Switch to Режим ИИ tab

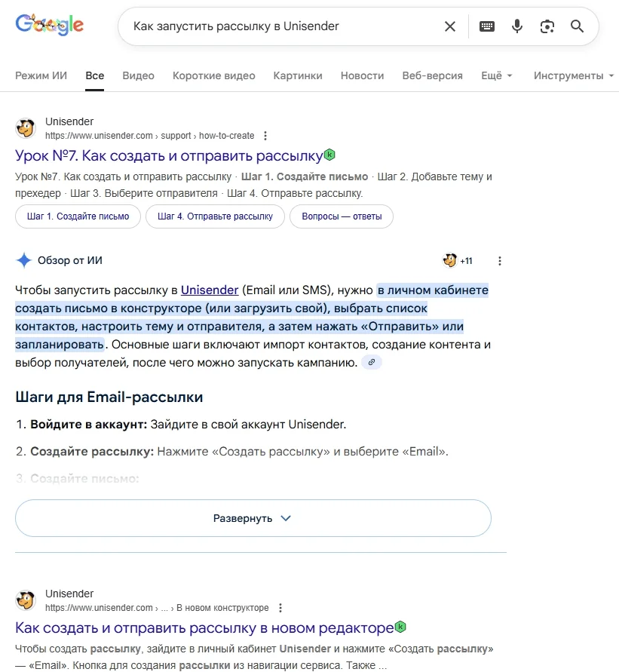pyautogui.click(x=41, y=75)
